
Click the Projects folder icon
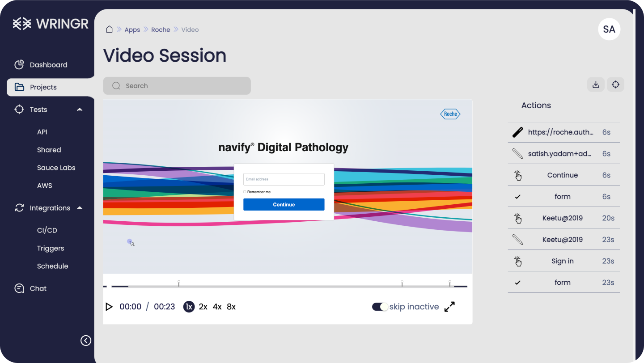pyautogui.click(x=19, y=87)
